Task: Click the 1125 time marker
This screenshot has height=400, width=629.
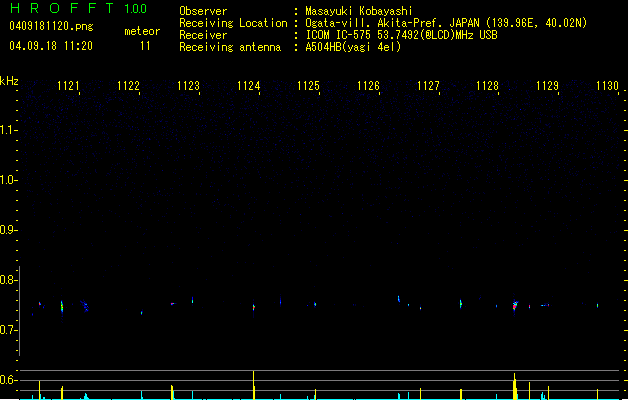Action: [308, 86]
